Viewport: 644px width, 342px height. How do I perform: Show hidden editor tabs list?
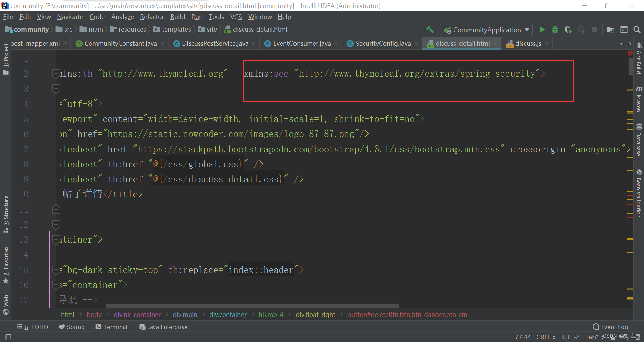tap(625, 44)
